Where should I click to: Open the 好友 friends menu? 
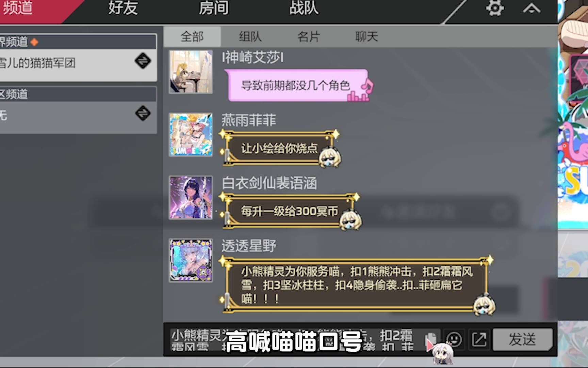(123, 8)
